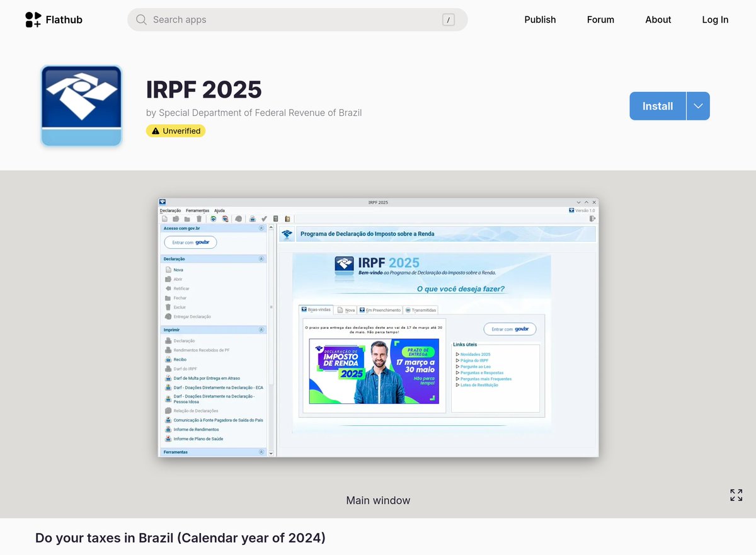The image size is (756, 555).
Task: Go to the Flathub home logo
Action: (x=54, y=20)
